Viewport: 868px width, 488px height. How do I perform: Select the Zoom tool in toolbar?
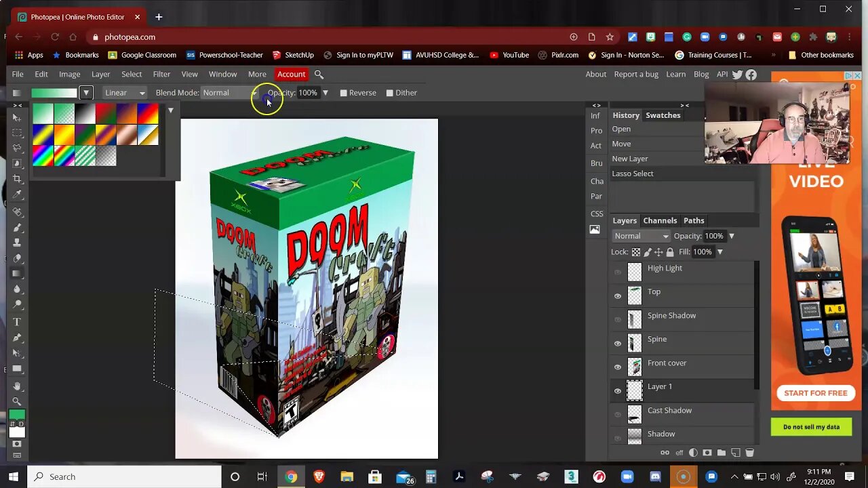(x=18, y=401)
